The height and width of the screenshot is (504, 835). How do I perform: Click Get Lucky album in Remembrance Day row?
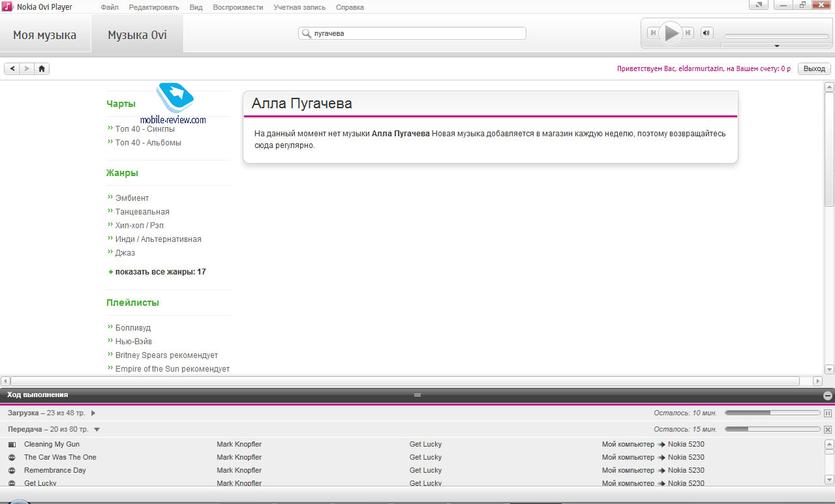pos(425,470)
